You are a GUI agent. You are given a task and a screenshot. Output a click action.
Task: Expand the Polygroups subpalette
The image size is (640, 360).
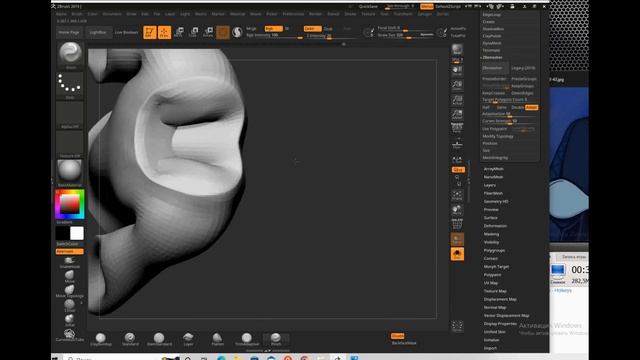(494, 251)
